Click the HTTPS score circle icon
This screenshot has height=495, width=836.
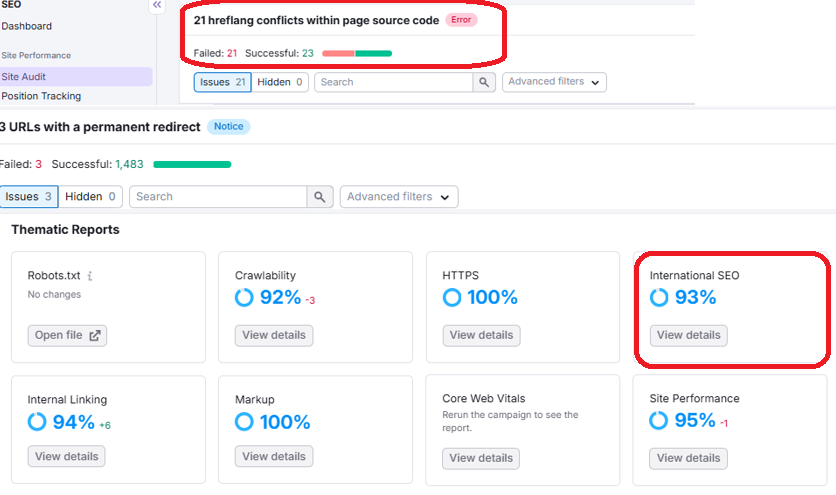point(452,298)
